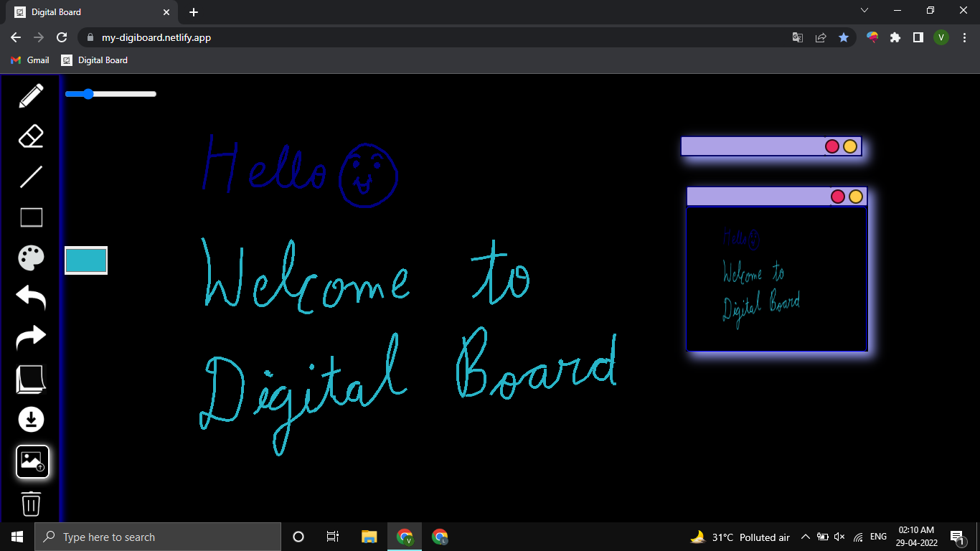Image resolution: width=980 pixels, height=551 pixels.
Task: Open the pages panel icon
Action: (31, 378)
